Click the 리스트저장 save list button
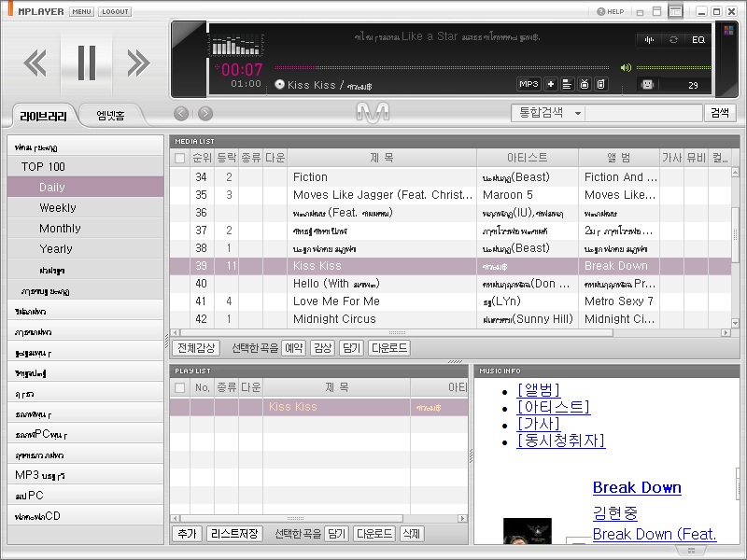Screen dimensions: 747x560 pyautogui.click(x=234, y=534)
